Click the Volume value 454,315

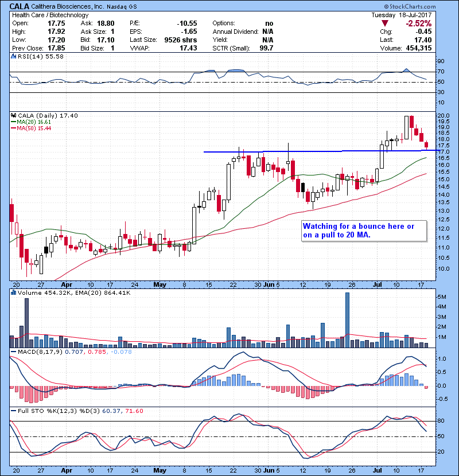[x=419, y=48]
